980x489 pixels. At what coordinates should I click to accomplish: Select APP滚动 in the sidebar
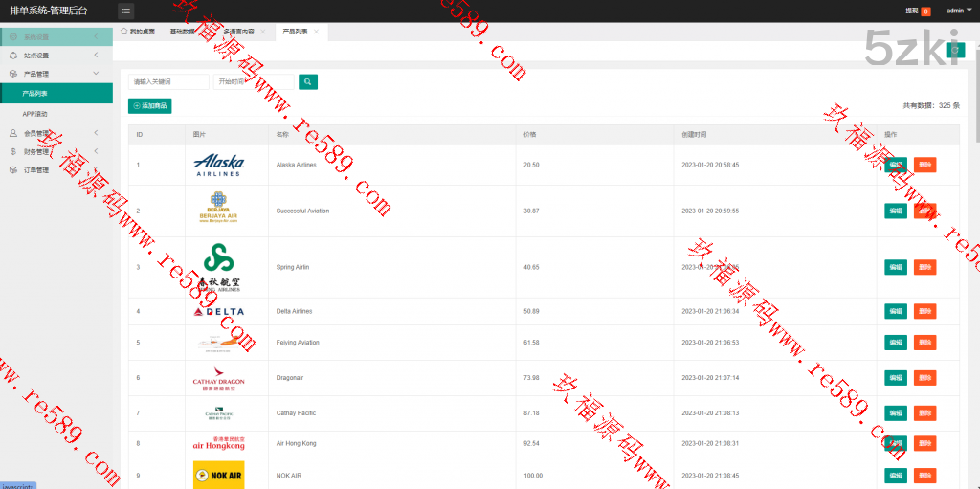point(35,114)
